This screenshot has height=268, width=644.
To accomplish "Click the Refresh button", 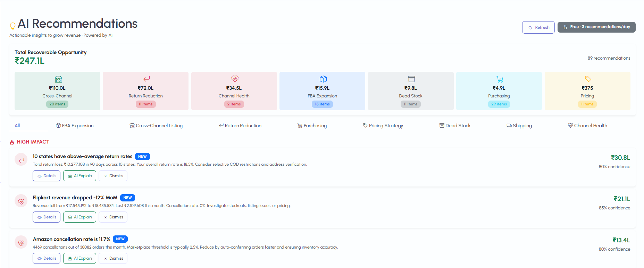I will pyautogui.click(x=538, y=27).
